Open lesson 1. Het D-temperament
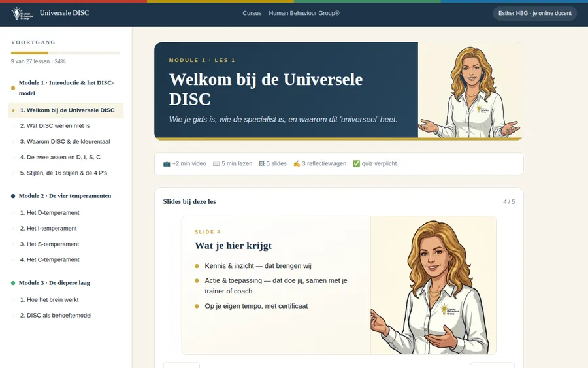This screenshot has width=588, height=368. [x=50, y=212]
